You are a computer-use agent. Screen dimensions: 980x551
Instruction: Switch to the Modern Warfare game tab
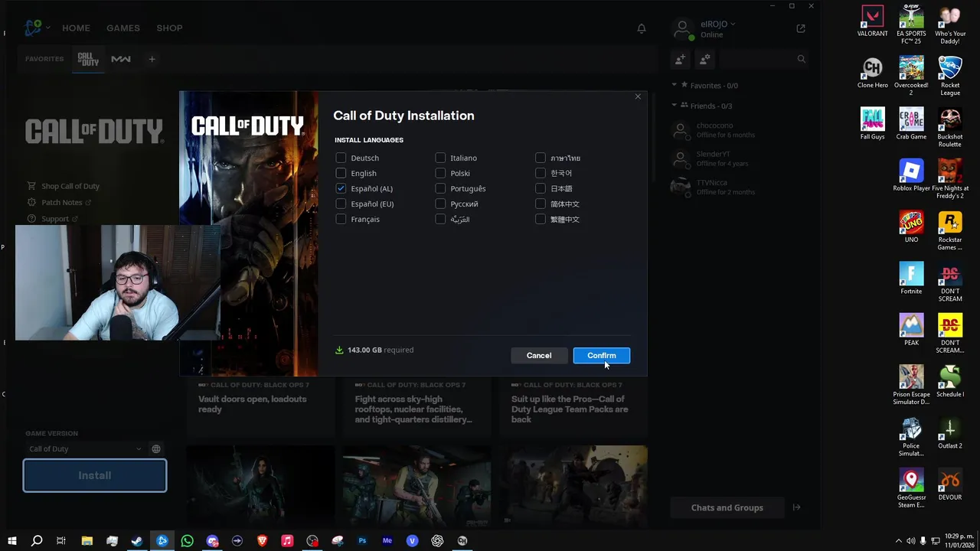(121, 59)
